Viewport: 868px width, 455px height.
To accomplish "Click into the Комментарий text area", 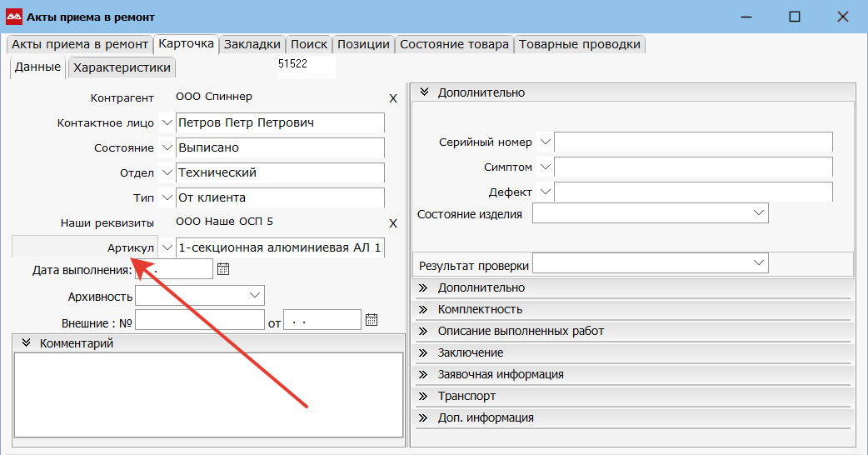I will [x=209, y=395].
